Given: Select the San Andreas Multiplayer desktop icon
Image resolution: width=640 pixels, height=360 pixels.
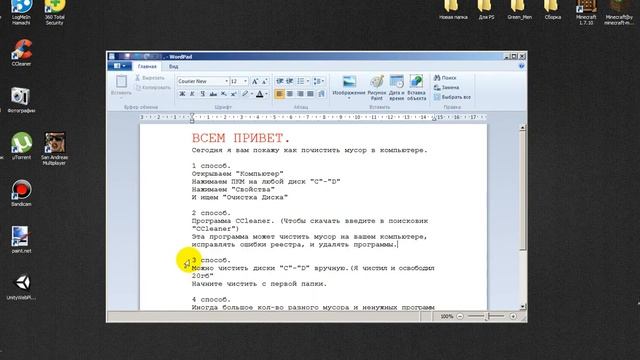Looking at the screenshot, I should (54, 149).
